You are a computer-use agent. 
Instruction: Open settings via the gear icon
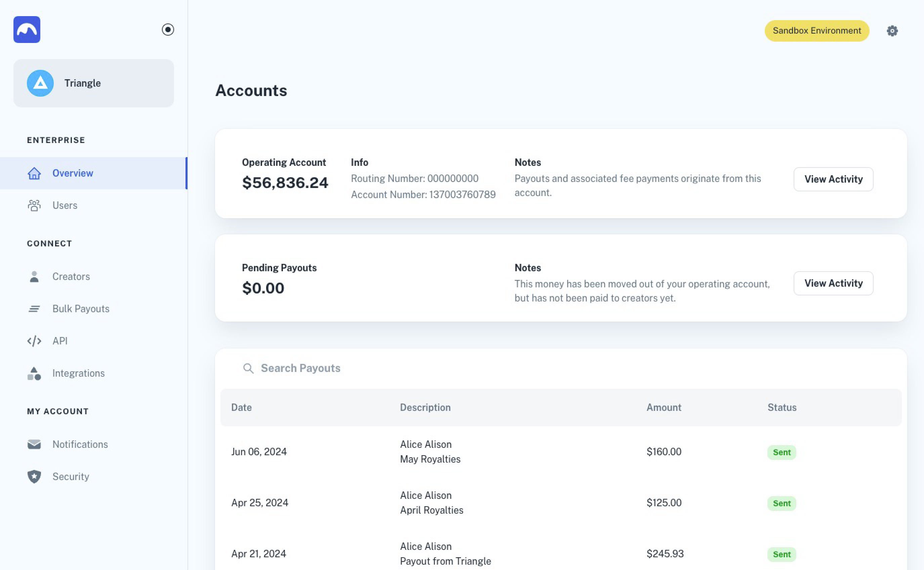pos(892,31)
